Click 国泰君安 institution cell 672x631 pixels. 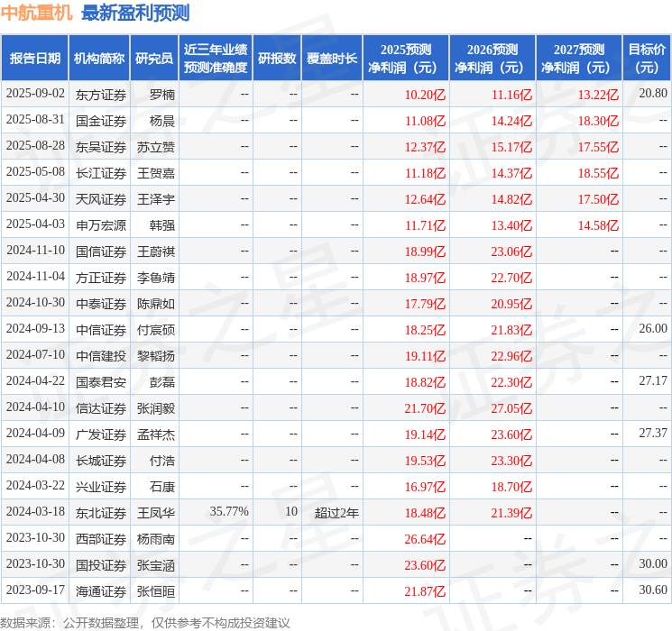[x=101, y=382]
